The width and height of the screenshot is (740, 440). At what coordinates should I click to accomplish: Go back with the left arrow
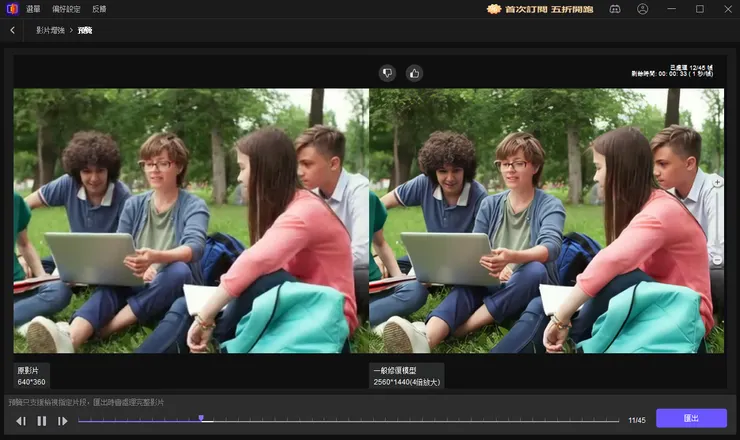point(12,30)
